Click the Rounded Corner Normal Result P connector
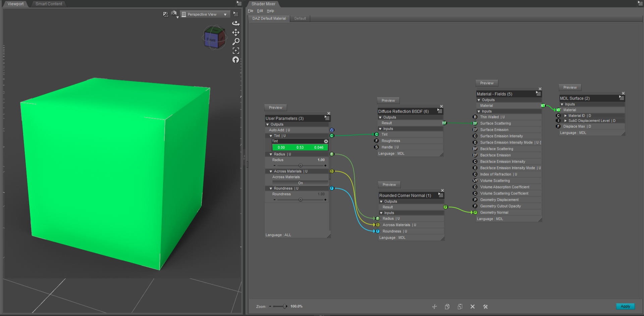Viewport: 644px width, 316px height. click(x=445, y=207)
